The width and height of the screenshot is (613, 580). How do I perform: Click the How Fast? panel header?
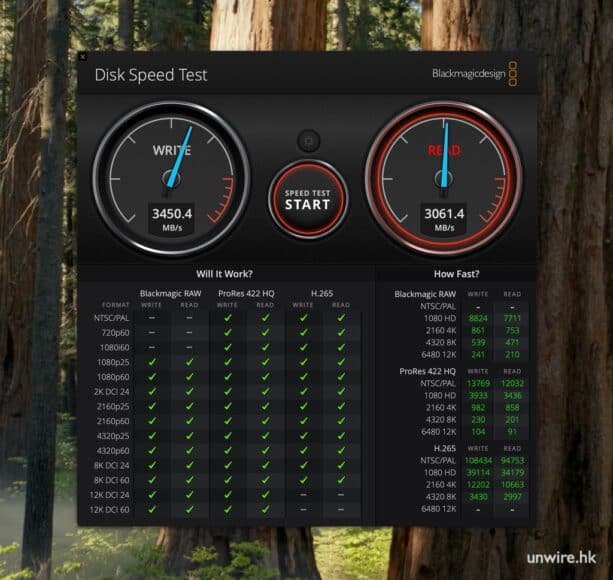pyautogui.click(x=457, y=273)
